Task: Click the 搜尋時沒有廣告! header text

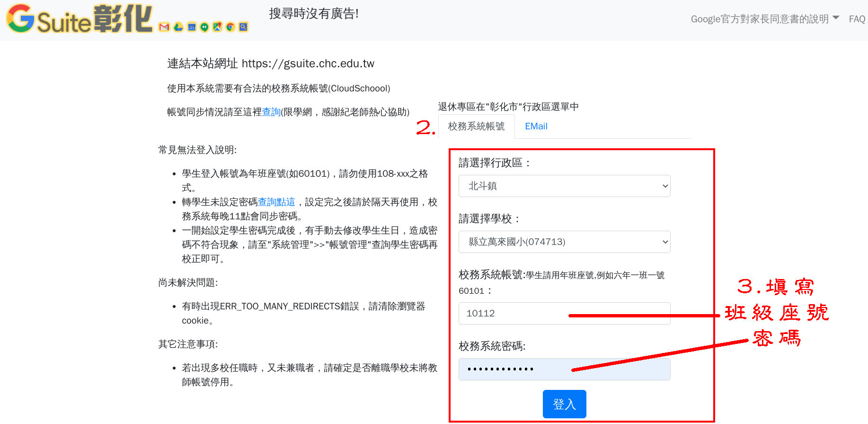Action: coord(314,14)
